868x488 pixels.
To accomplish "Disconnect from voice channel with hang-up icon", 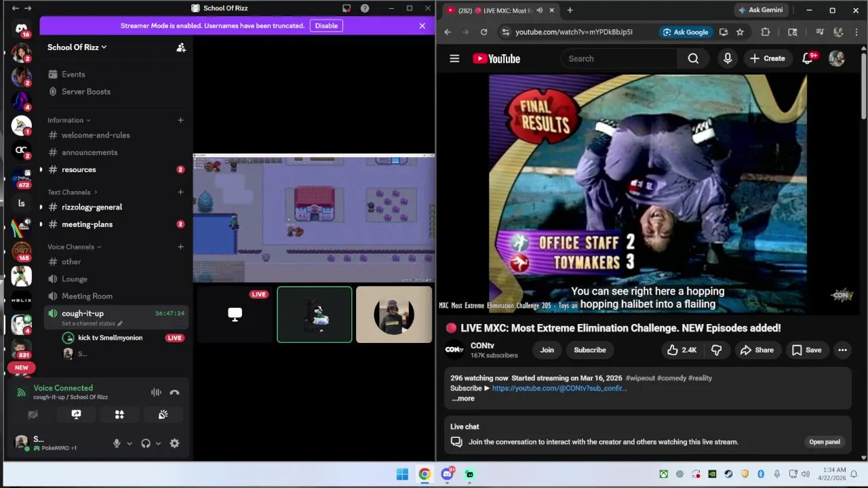I will tap(174, 392).
